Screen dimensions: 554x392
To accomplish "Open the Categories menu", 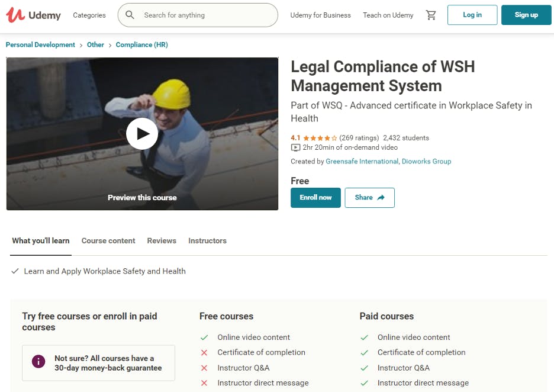I will click(x=89, y=15).
